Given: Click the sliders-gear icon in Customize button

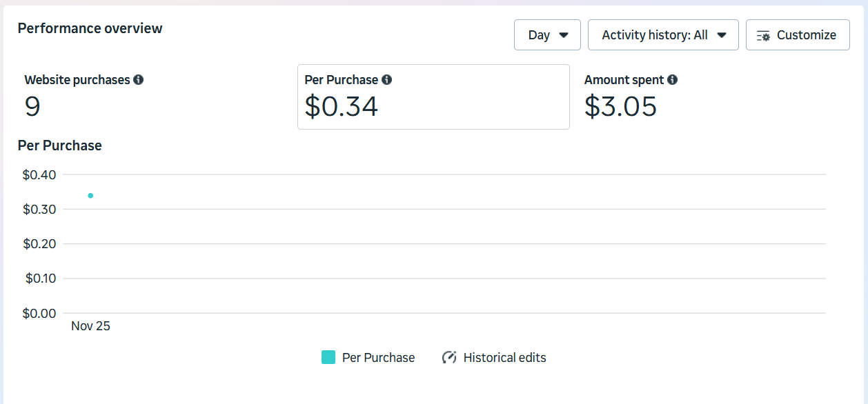Looking at the screenshot, I should click(763, 35).
